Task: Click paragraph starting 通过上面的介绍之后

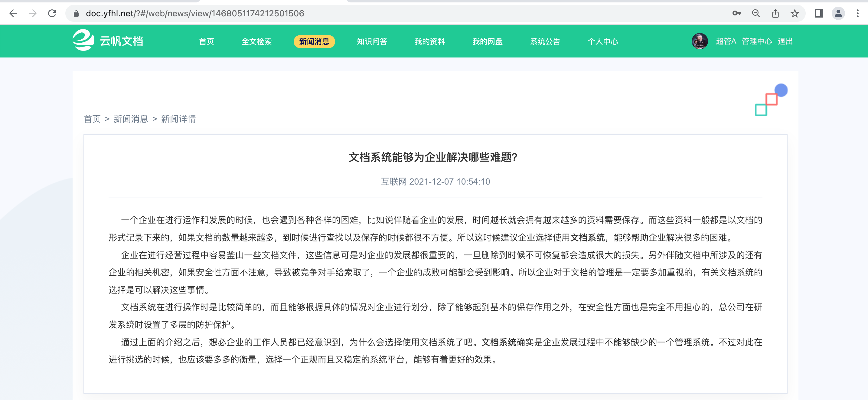Action: tap(435, 351)
